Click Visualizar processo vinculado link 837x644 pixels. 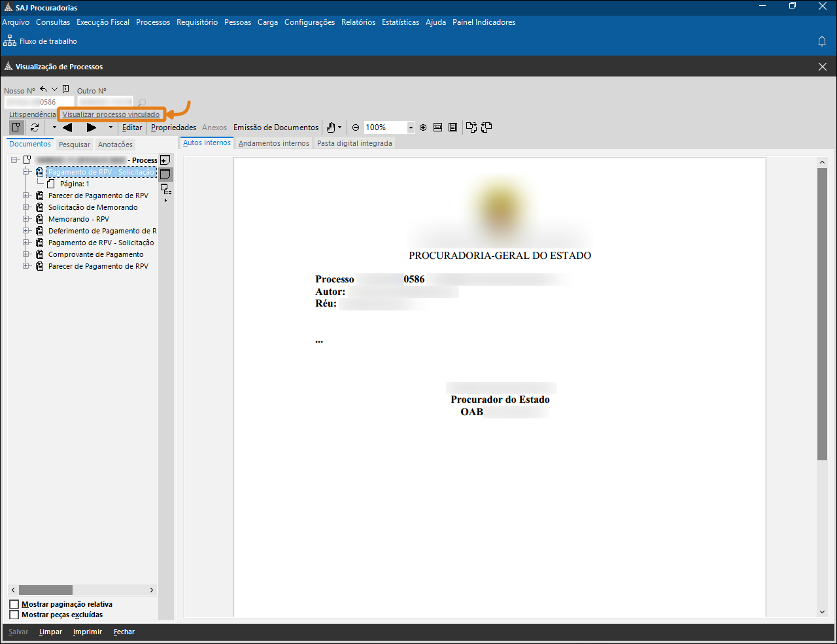[111, 114]
